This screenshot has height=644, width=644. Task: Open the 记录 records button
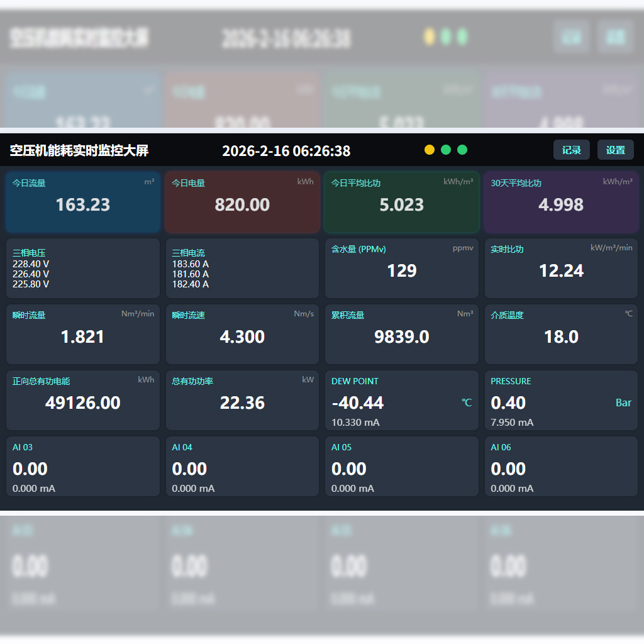[571, 150]
